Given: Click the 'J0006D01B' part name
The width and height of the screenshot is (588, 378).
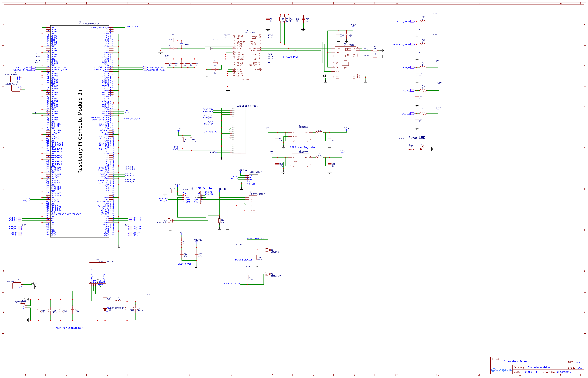Looking at the screenshot, I should tap(349, 45).
